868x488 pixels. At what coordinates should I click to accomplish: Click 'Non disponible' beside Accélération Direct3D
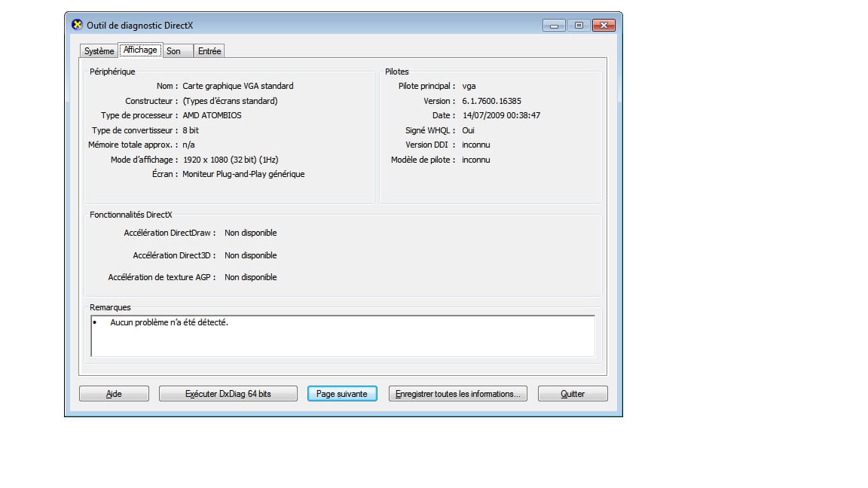pos(251,255)
